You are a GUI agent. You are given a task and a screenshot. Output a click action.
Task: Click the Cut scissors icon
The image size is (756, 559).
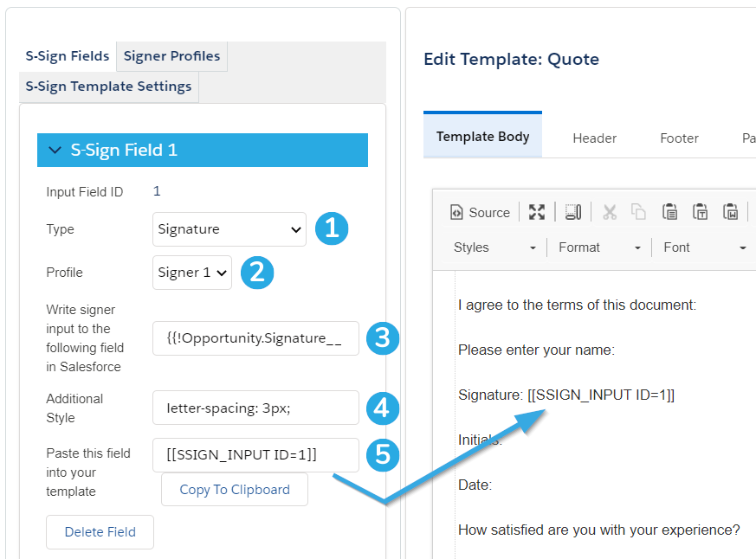(610, 212)
